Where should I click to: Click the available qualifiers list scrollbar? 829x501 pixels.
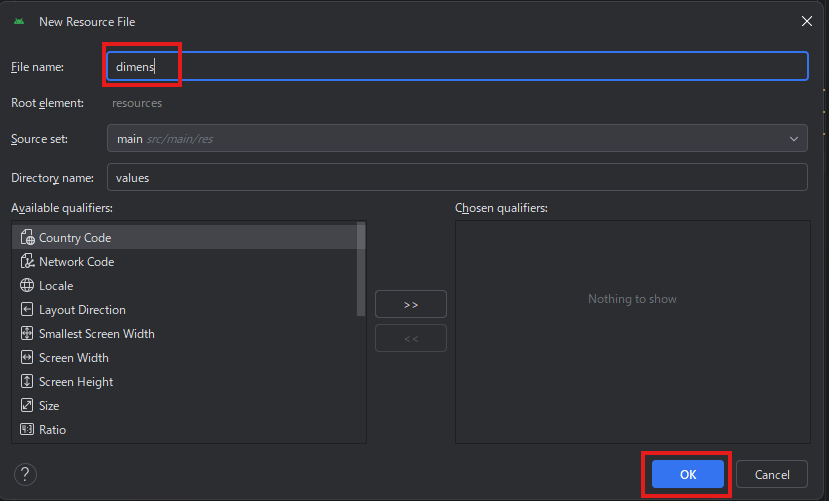click(361, 270)
